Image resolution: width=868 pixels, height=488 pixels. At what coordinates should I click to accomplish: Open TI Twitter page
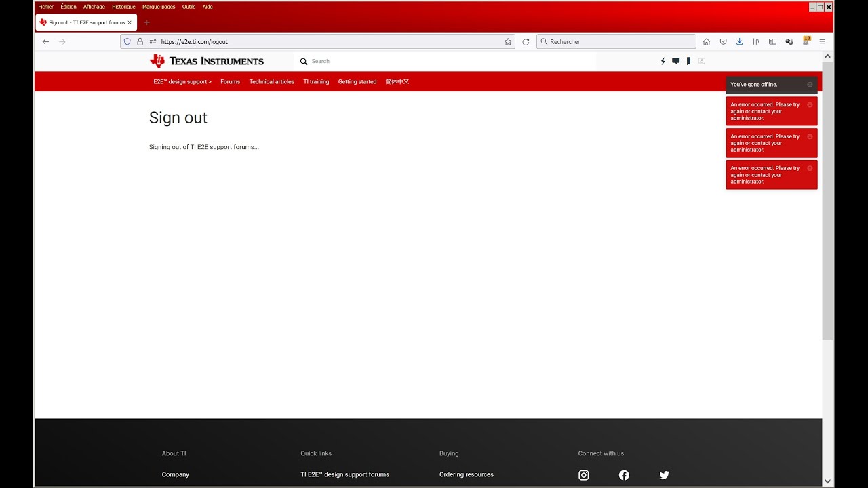[x=665, y=475]
